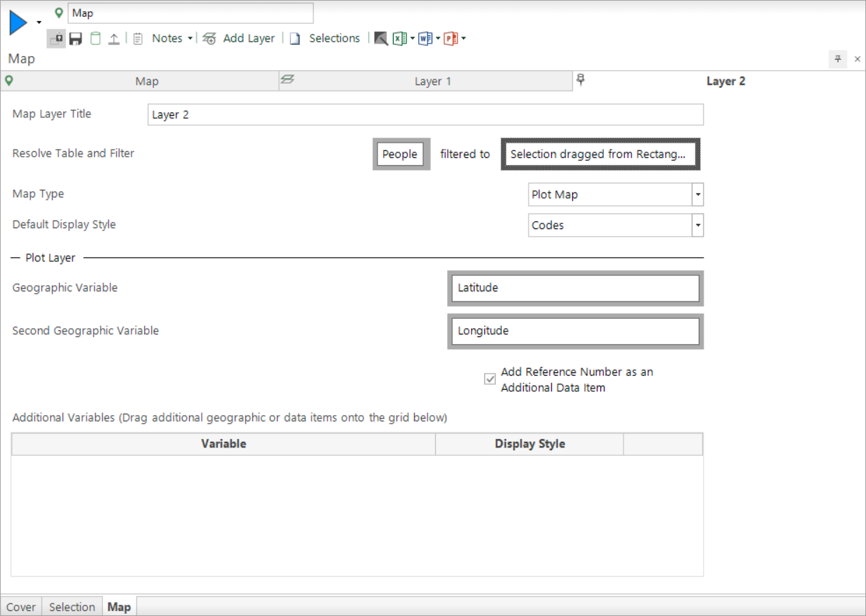Click the Selections page icon
The width and height of the screenshot is (866, 616).
tap(295, 39)
